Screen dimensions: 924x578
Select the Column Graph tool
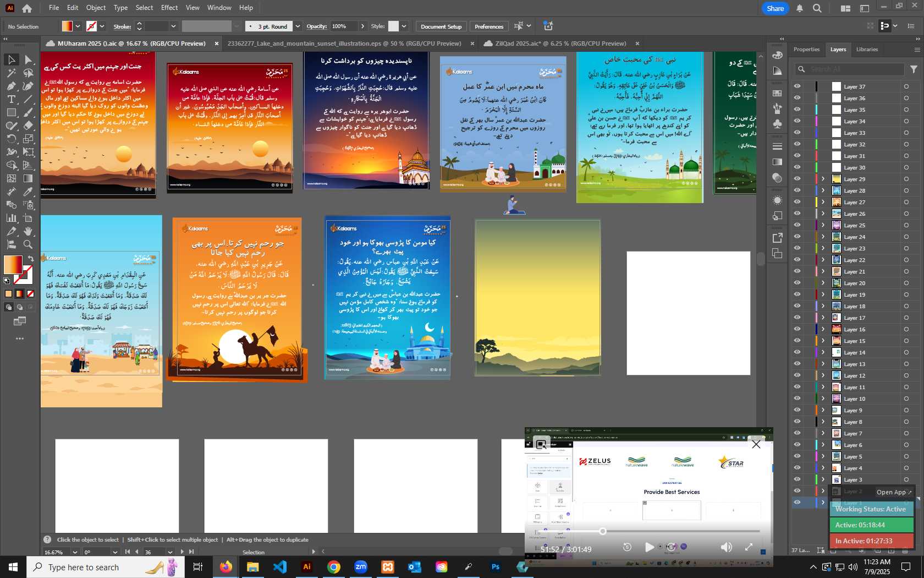click(11, 218)
